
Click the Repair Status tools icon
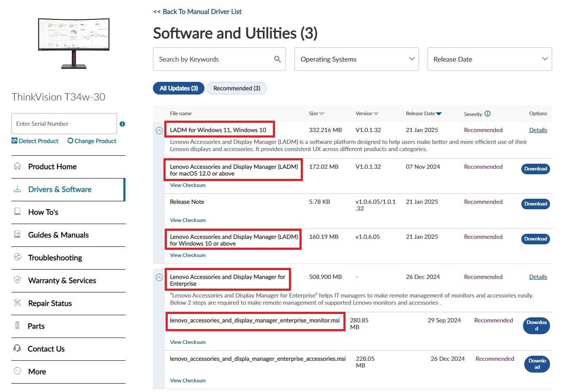click(17, 303)
